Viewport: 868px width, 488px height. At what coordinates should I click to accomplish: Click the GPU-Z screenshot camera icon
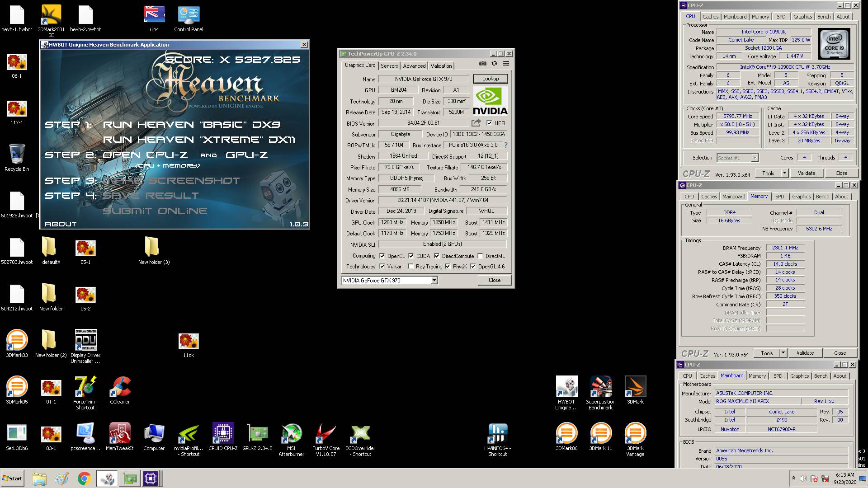tap(483, 64)
